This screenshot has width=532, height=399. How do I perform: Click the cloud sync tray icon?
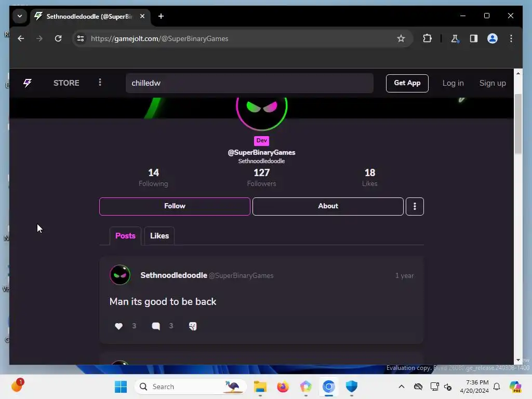tap(418, 387)
